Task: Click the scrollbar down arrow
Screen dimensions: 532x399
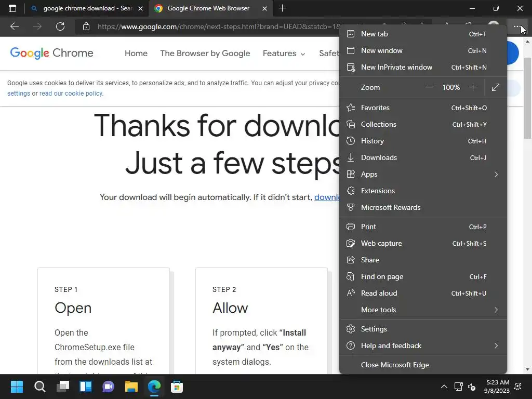Action: pos(527,369)
